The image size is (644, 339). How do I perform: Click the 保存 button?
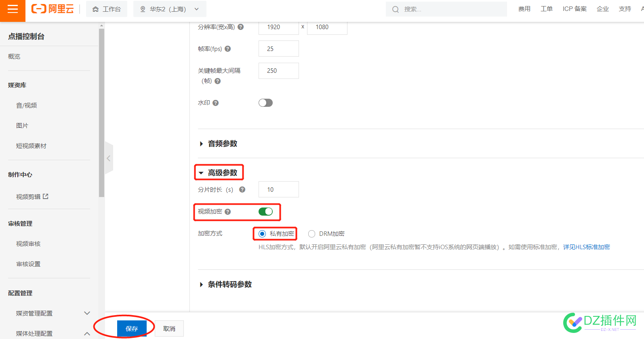[132, 328]
